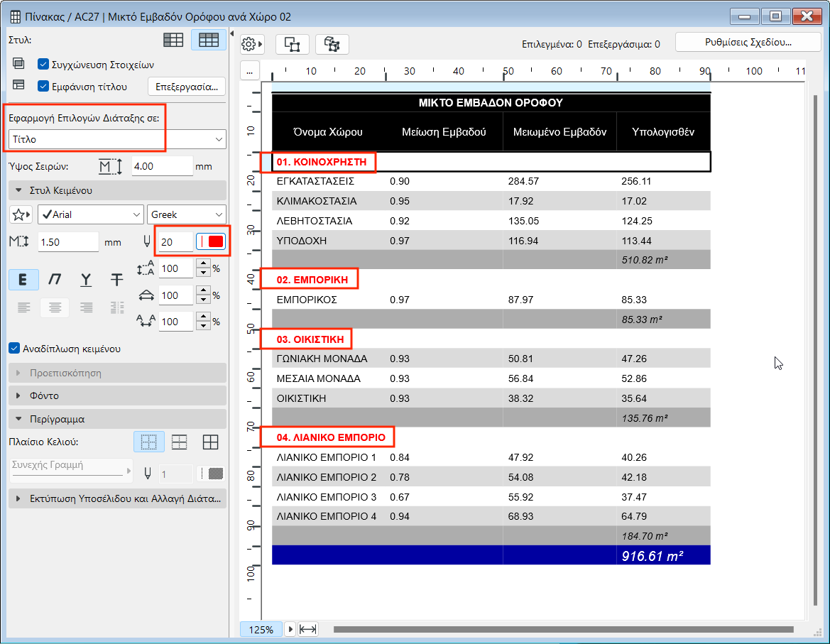Open the Arial font dropdown

click(x=90, y=214)
